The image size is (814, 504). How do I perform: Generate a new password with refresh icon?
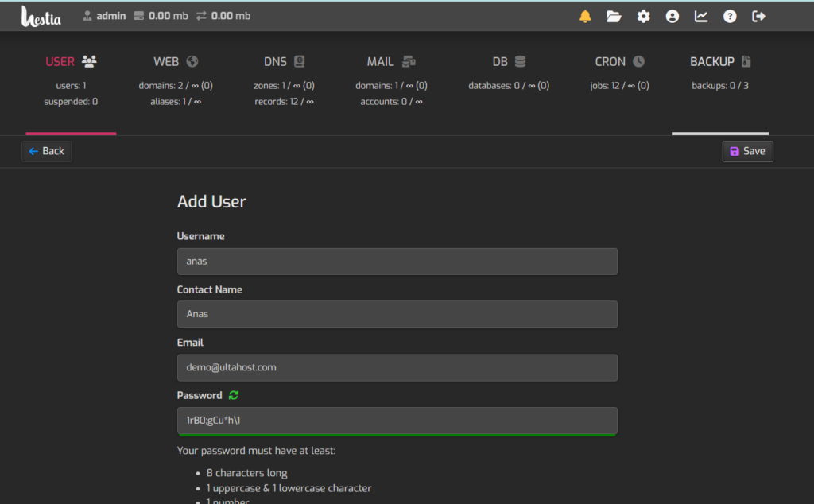[234, 396]
